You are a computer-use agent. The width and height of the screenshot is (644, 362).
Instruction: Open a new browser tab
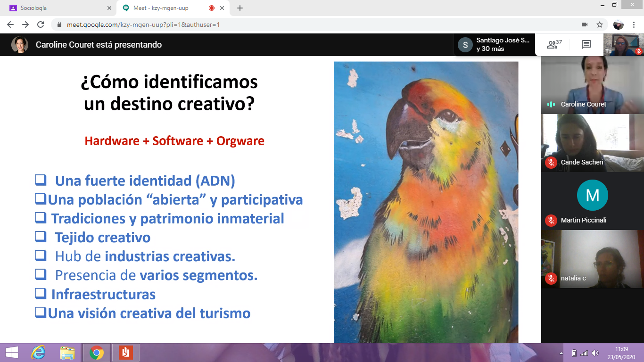tap(240, 8)
